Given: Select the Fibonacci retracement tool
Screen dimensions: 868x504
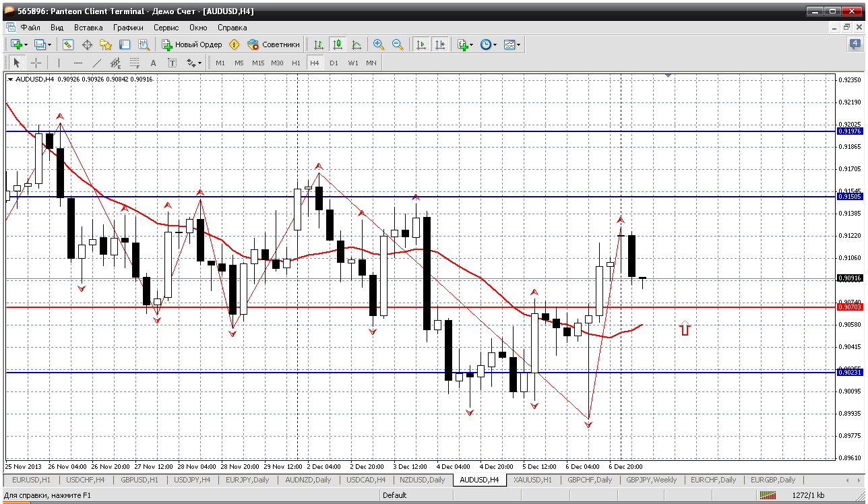Looking at the screenshot, I should pyautogui.click(x=134, y=63).
